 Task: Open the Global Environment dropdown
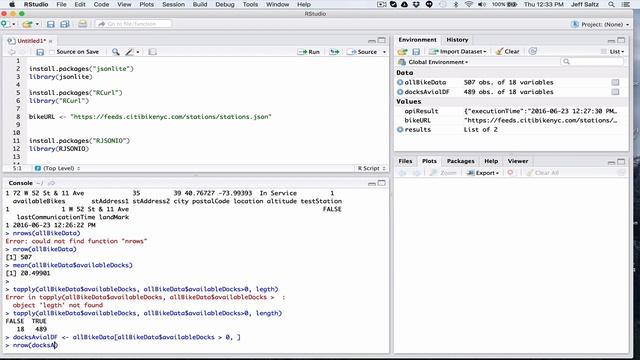coord(433,62)
